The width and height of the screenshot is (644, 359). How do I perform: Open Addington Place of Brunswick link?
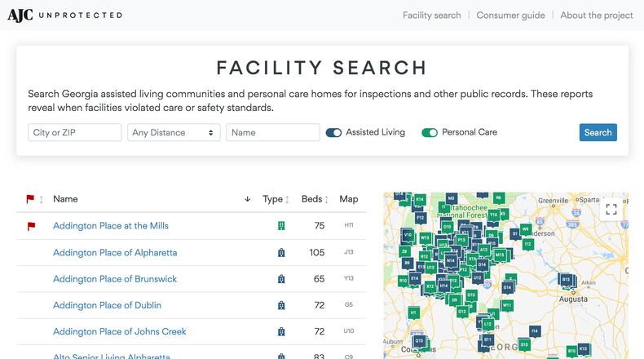115,279
